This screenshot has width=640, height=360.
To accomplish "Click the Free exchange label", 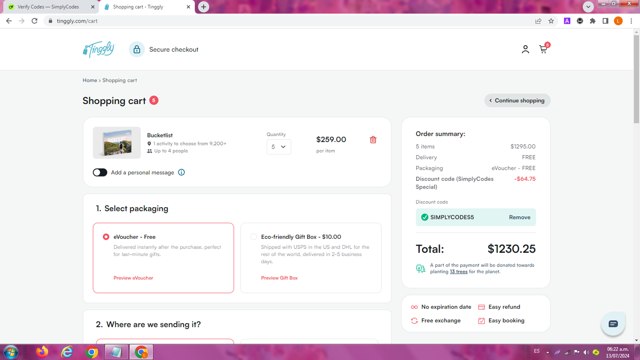I will 441,320.
